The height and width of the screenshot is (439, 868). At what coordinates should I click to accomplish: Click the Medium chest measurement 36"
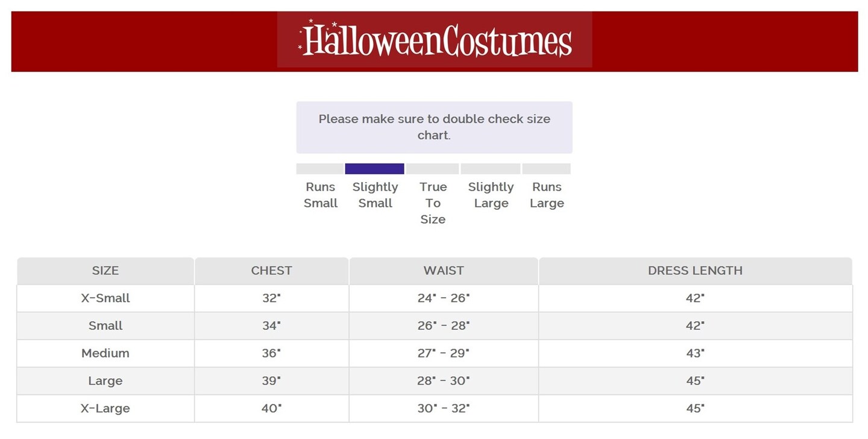[x=271, y=353]
